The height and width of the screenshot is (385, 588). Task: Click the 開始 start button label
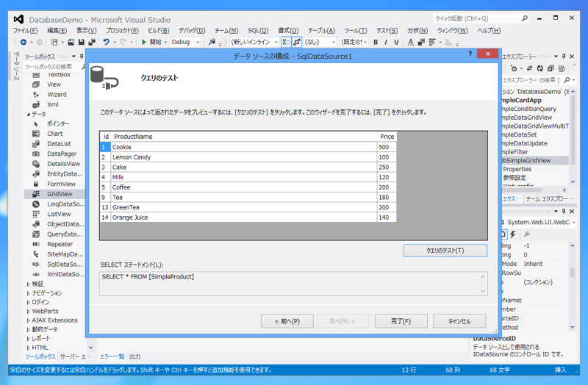155,42
